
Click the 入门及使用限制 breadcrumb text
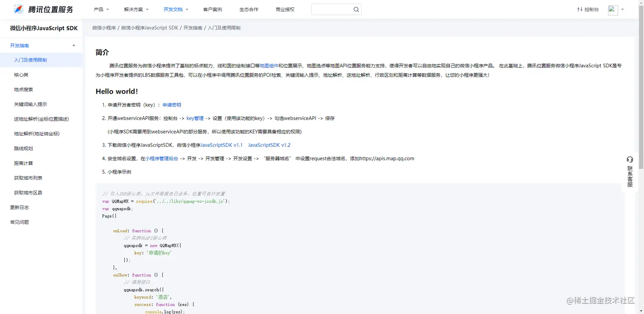(224, 28)
